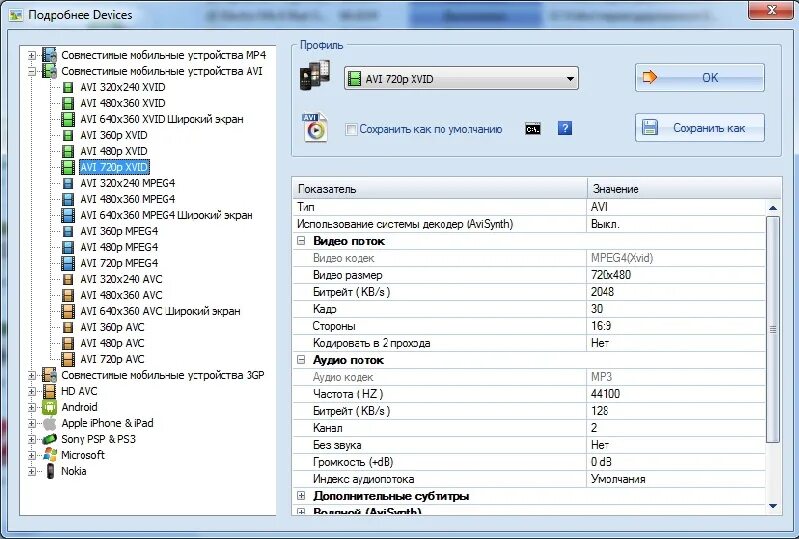Expand the Microsoft tree node
799x539 pixels.
click(x=32, y=455)
